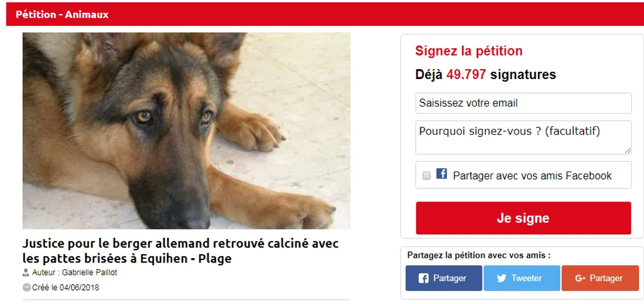Click the author person icon
Screen dimensions: 644x304
26,272
